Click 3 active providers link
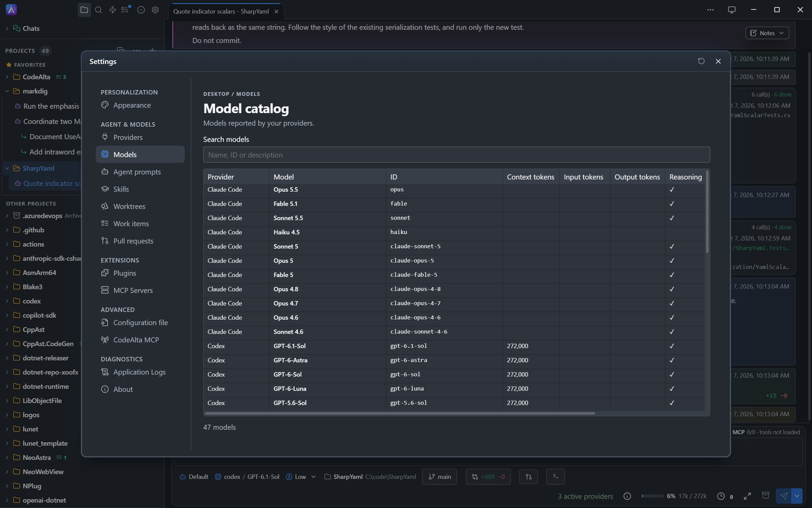The image size is (812, 508). click(x=585, y=496)
